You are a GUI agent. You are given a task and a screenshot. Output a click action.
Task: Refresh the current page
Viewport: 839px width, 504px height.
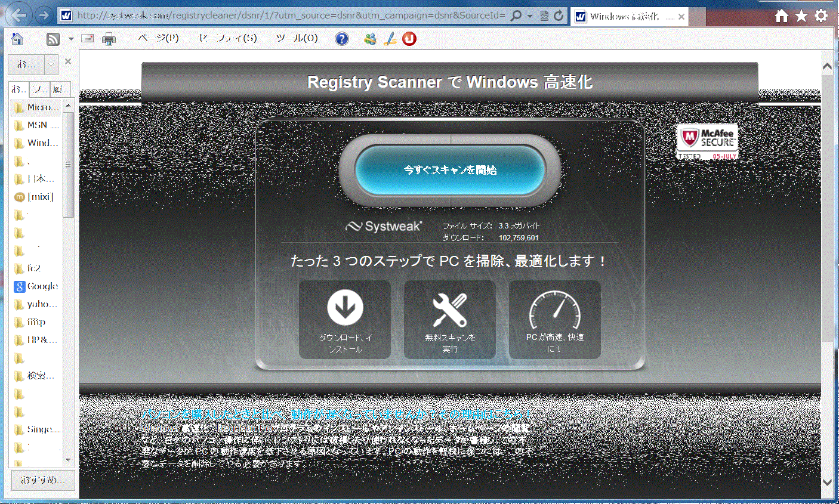point(559,16)
